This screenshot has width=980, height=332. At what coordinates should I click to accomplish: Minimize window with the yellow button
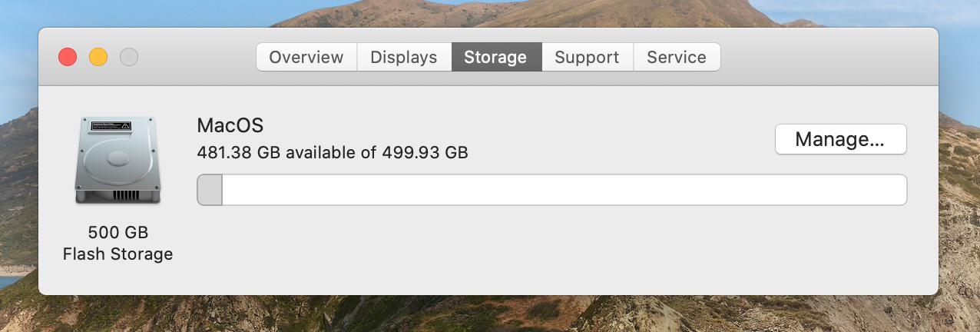(x=98, y=57)
